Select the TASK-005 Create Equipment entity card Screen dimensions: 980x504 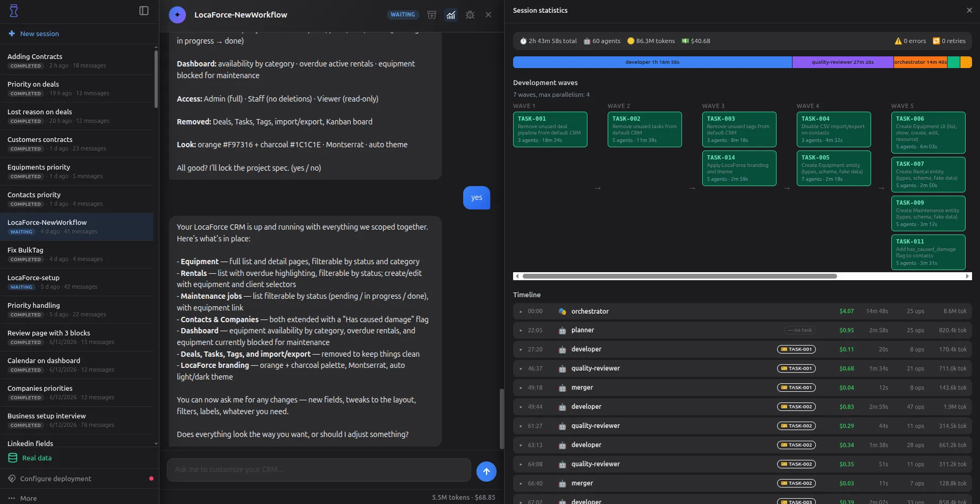pos(833,168)
